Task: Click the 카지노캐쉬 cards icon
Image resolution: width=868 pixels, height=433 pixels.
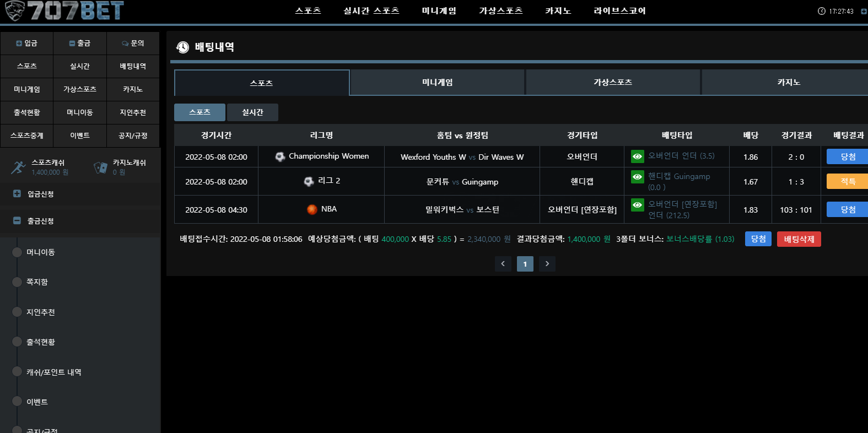Action: [100, 167]
